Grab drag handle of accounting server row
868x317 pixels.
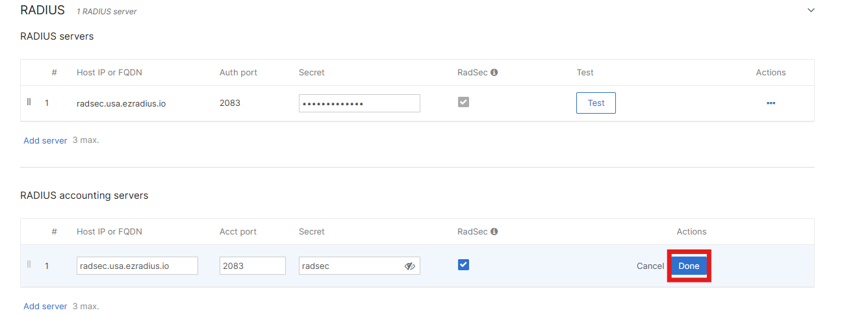pos(29,264)
